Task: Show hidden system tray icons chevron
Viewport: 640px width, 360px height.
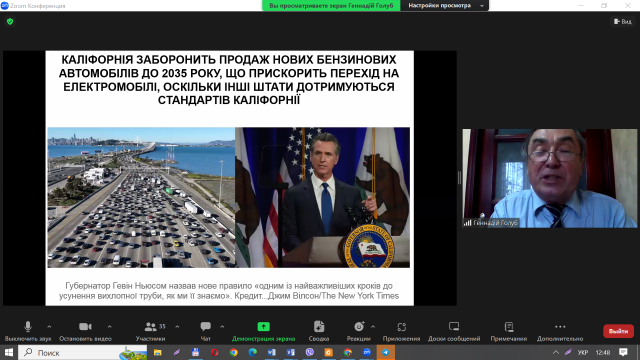Action: pos(556,352)
